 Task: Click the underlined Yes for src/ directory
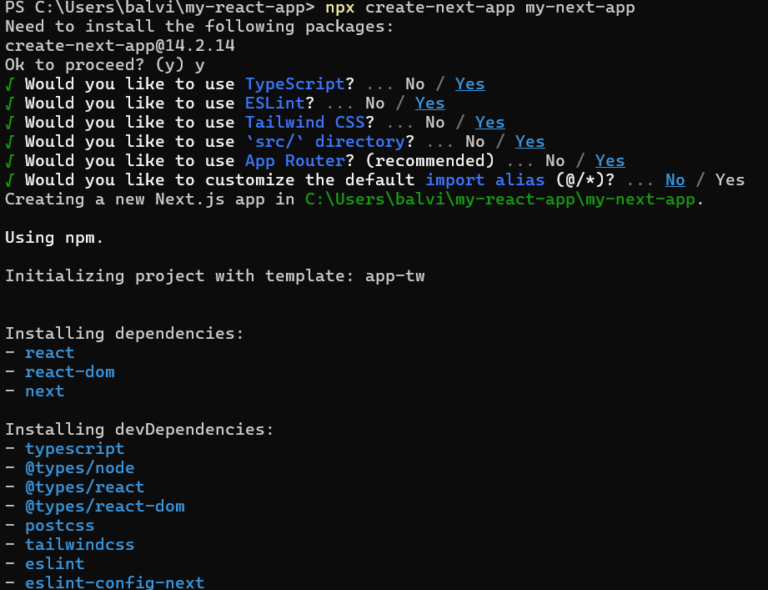[529, 142]
